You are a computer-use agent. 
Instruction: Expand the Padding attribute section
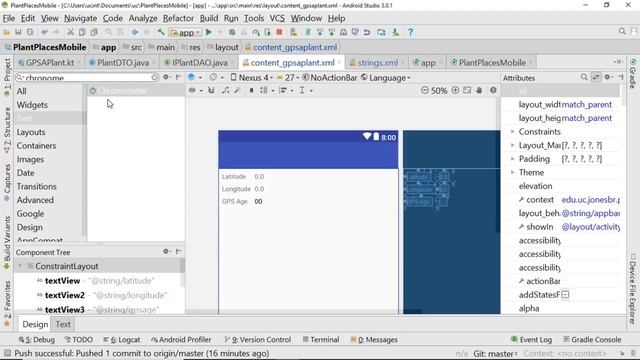(512, 159)
